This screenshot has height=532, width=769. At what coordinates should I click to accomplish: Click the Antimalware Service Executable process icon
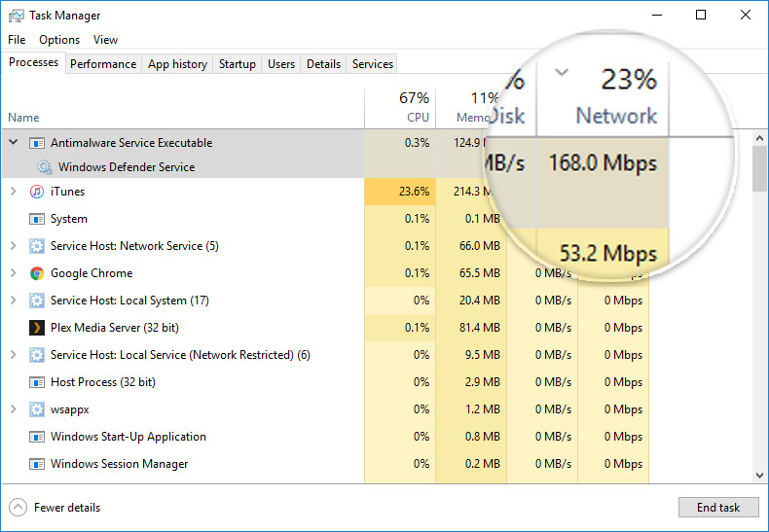tap(37, 143)
